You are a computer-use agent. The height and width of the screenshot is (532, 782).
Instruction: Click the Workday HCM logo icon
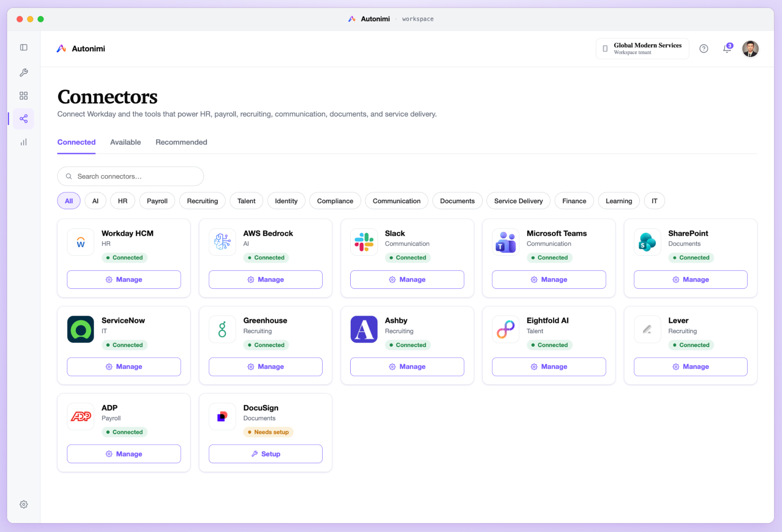click(x=81, y=242)
